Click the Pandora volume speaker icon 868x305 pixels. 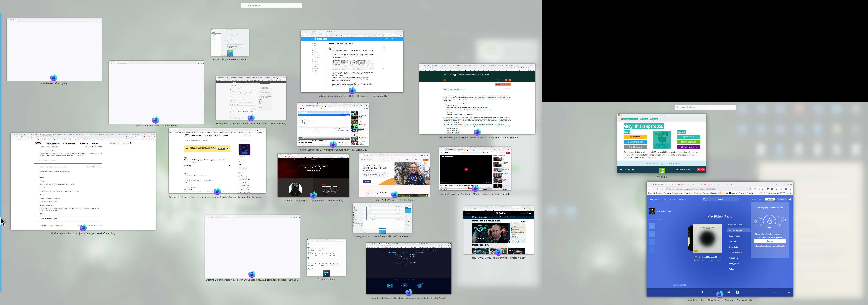789,292
